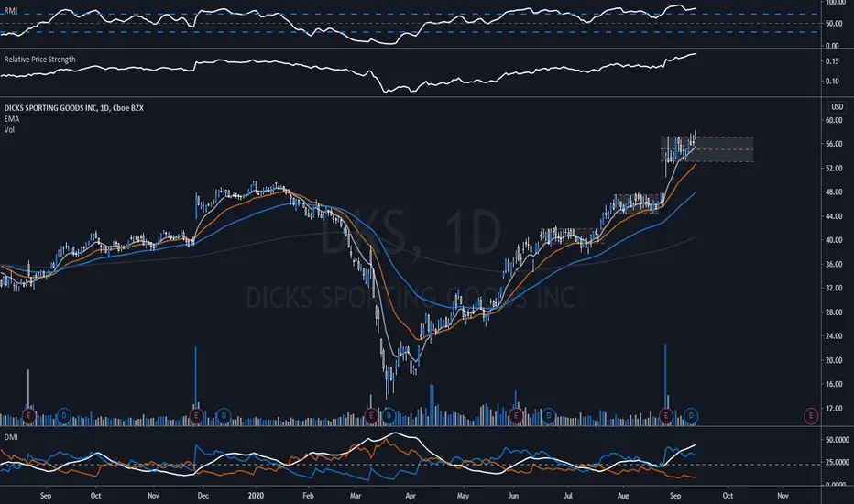854x504 pixels.
Task: Open the dividend marker in late June
Action: pyautogui.click(x=549, y=416)
